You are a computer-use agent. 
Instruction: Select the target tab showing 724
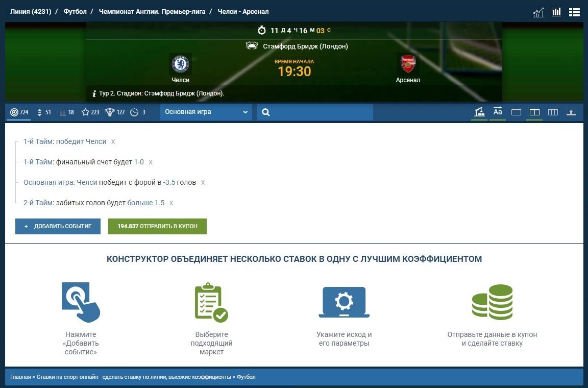[x=19, y=112]
